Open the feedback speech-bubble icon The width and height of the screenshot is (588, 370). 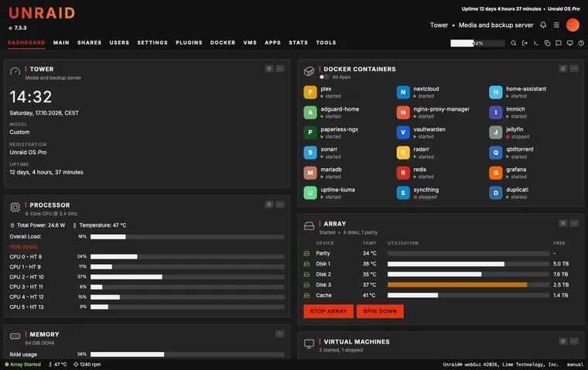click(x=559, y=43)
